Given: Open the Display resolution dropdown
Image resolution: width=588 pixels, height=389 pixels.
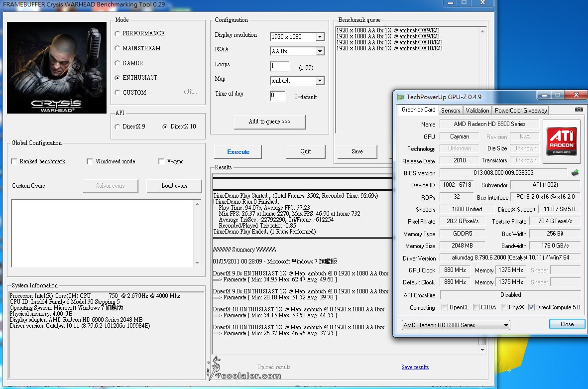Looking at the screenshot, I should (x=320, y=37).
